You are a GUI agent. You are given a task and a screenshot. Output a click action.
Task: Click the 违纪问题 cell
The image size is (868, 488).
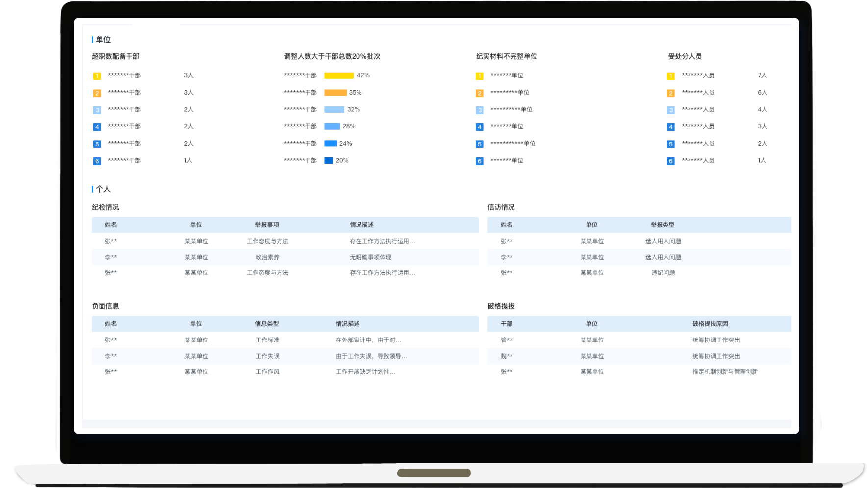[663, 273]
